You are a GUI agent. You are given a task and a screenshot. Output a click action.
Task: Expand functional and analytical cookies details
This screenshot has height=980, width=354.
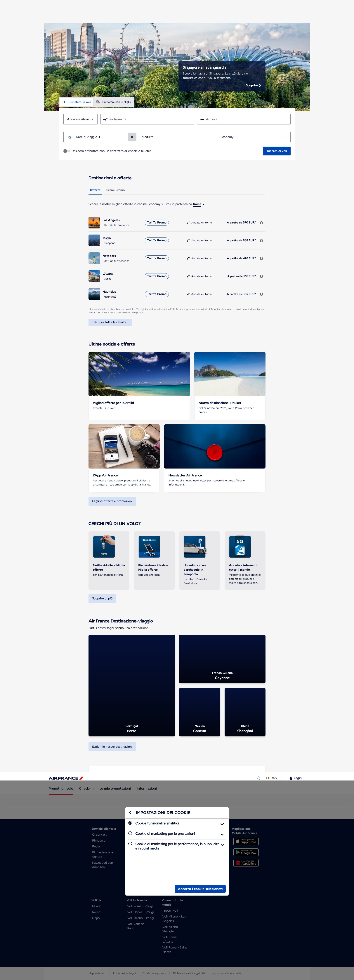tap(222, 824)
